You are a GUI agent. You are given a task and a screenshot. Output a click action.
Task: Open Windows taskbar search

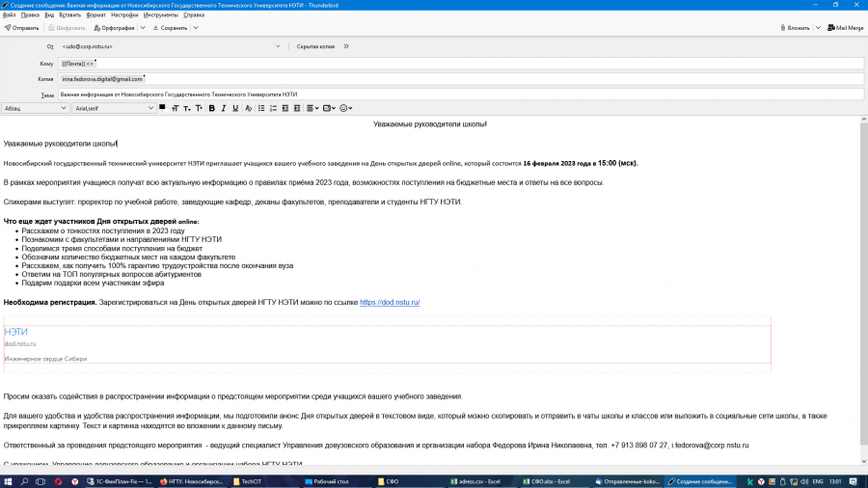coord(24,481)
